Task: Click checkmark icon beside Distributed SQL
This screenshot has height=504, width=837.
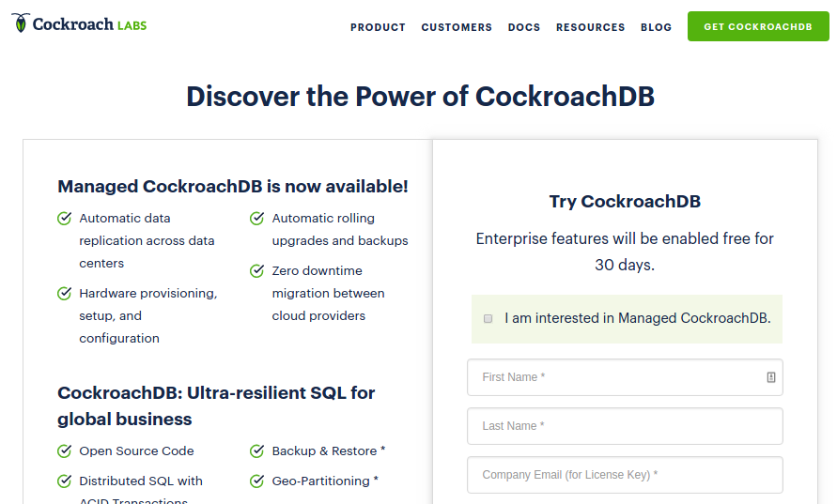Action: (65, 481)
